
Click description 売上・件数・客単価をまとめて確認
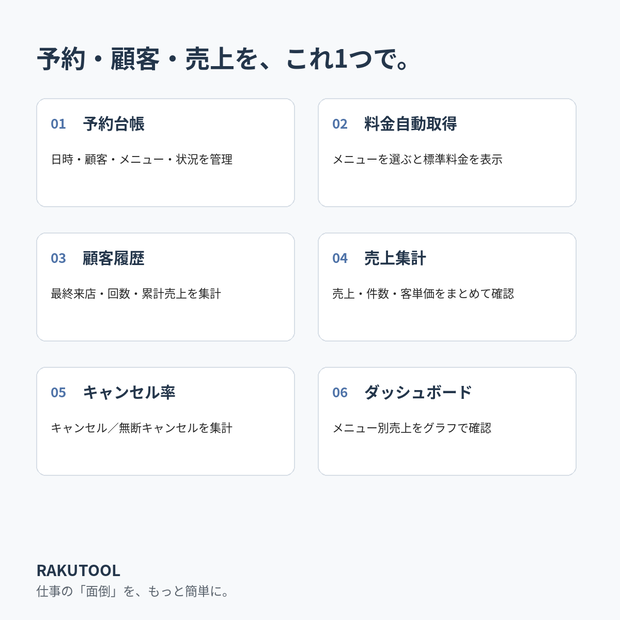point(423,294)
